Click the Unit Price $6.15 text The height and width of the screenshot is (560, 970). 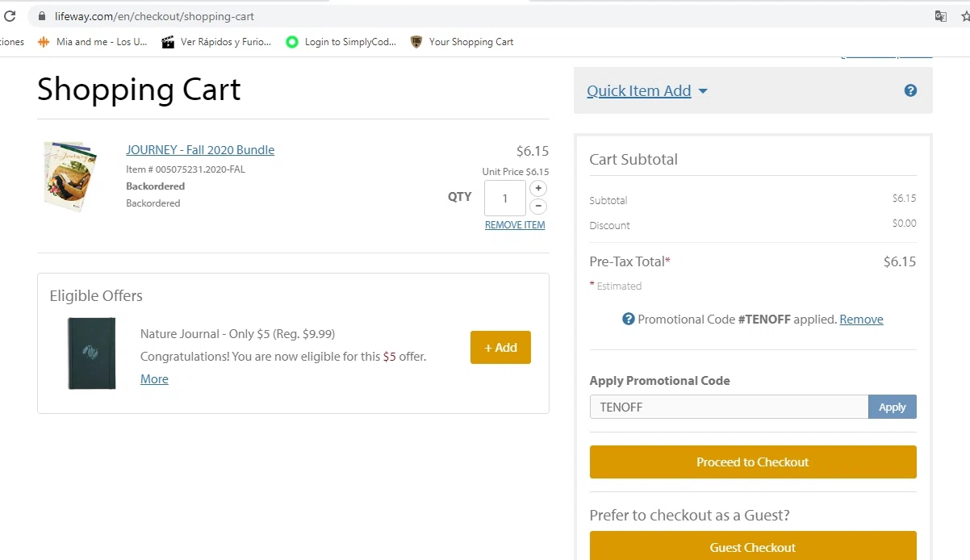(x=516, y=172)
